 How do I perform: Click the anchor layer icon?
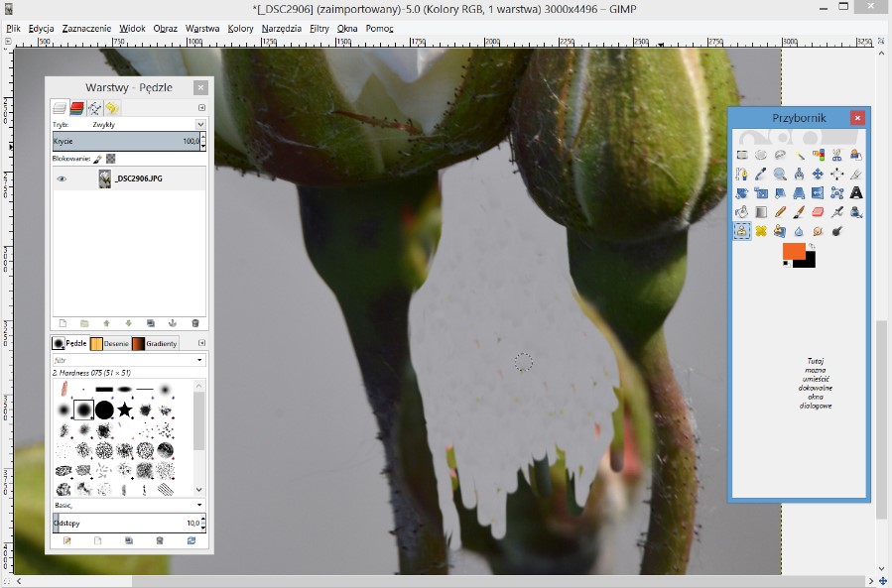(173, 323)
